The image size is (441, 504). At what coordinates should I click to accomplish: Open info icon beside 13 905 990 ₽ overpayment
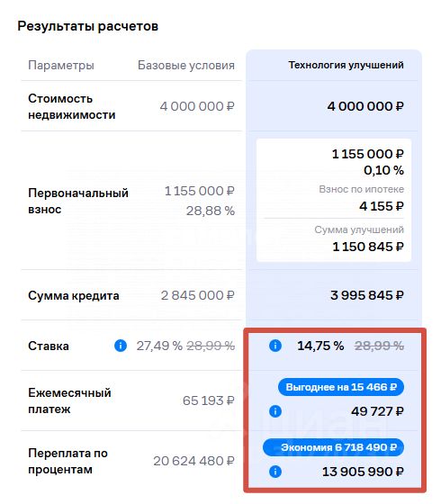pos(275,472)
